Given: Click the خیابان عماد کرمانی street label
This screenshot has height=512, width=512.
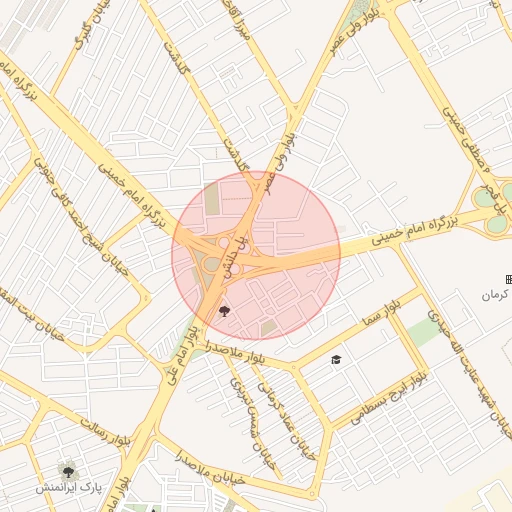Looking at the screenshot, I should click(286, 421).
